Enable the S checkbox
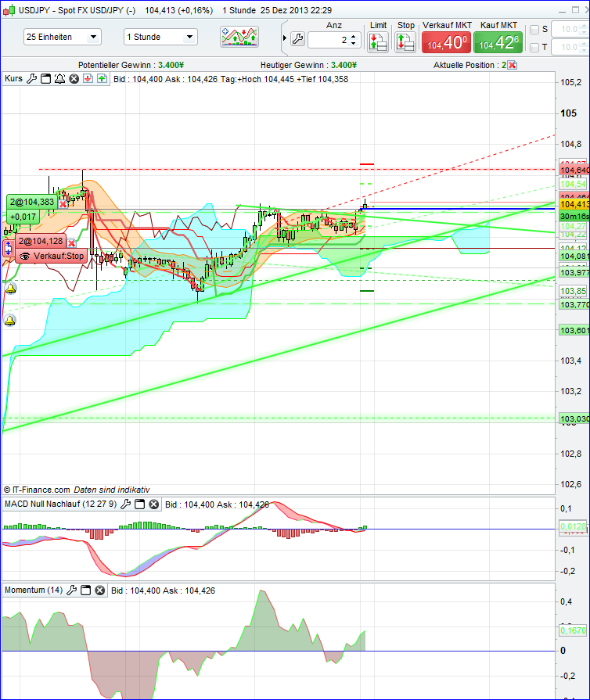Viewport: 590px width, 700px height. (534, 30)
